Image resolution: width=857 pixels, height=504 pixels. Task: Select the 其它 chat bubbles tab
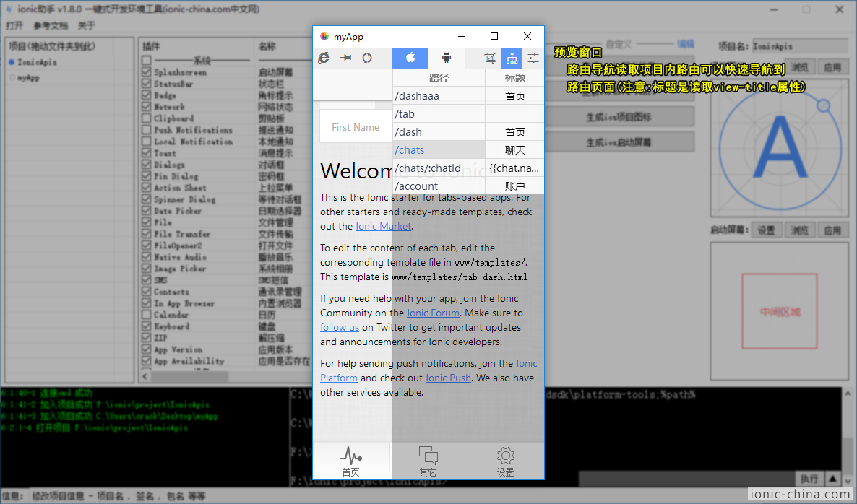click(x=428, y=461)
